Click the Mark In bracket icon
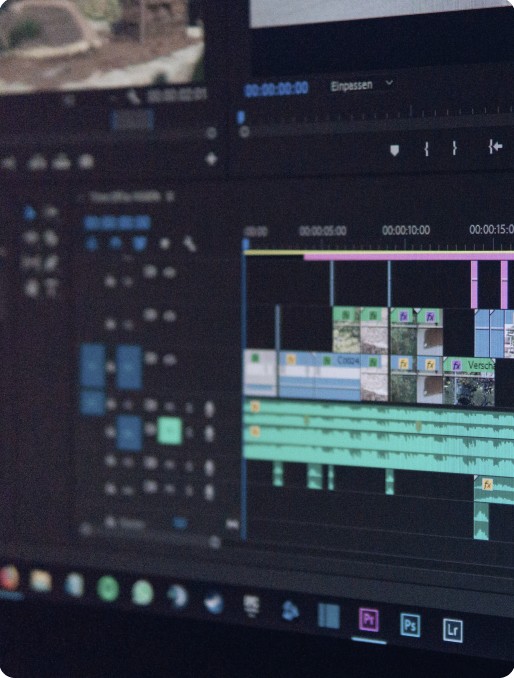The height and width of the screenshot is (678, 514). [426, 149]
